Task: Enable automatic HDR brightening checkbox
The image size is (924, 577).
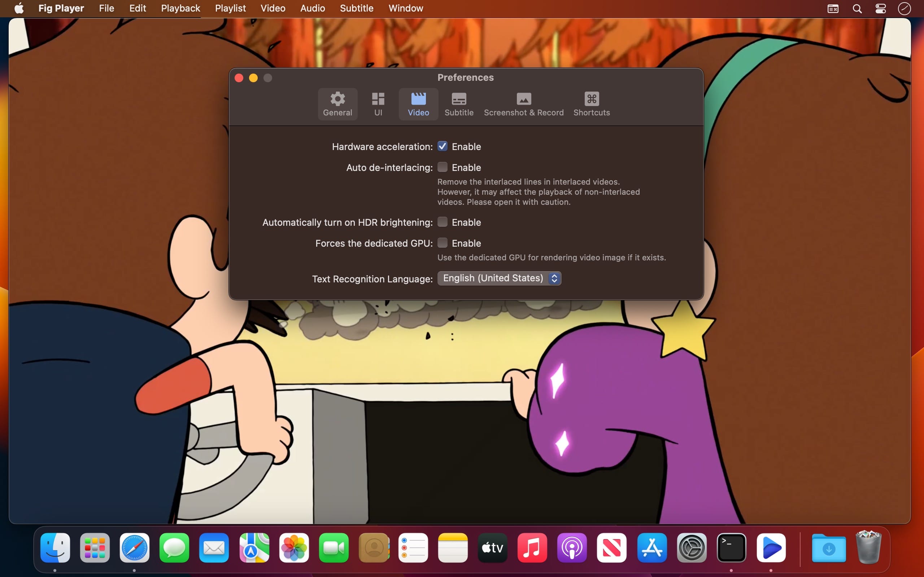Action: click(442, 222)
